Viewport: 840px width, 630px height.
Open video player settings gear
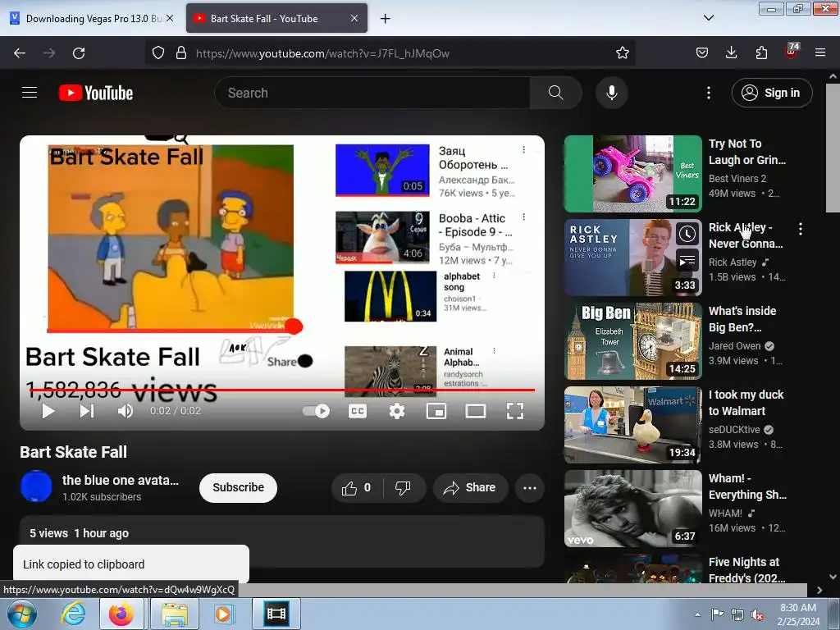[397, 411]
